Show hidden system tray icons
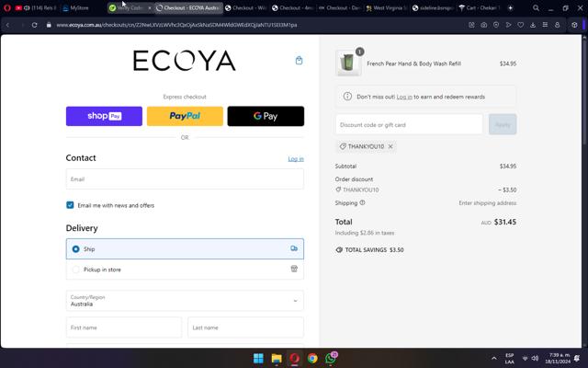588x368 pixels. [x=494, y=358]
